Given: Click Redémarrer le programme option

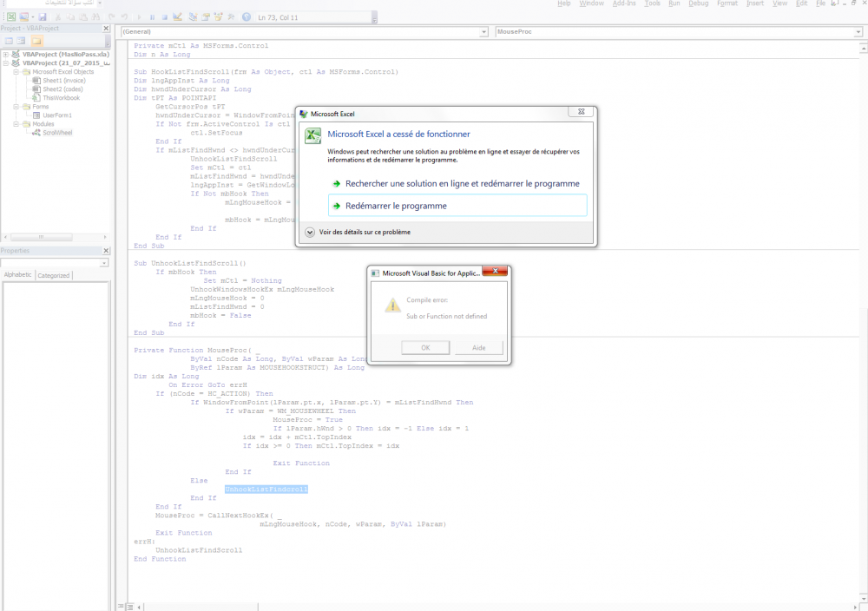Looking at the screenshot, I should [x=396, y=206].
